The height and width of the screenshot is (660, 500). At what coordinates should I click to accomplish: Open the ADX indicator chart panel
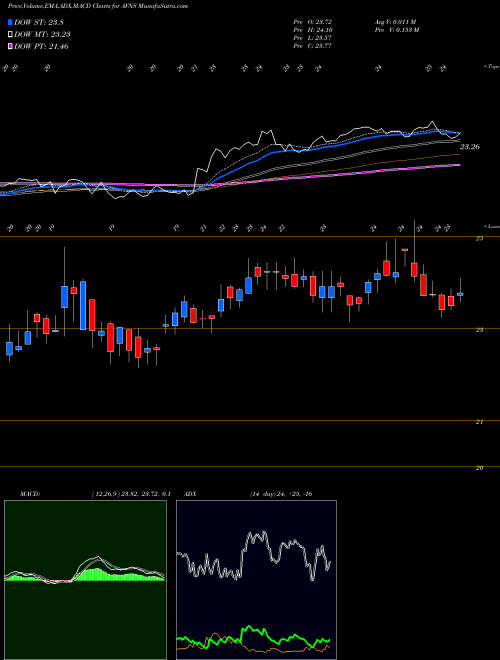[256, 580]
